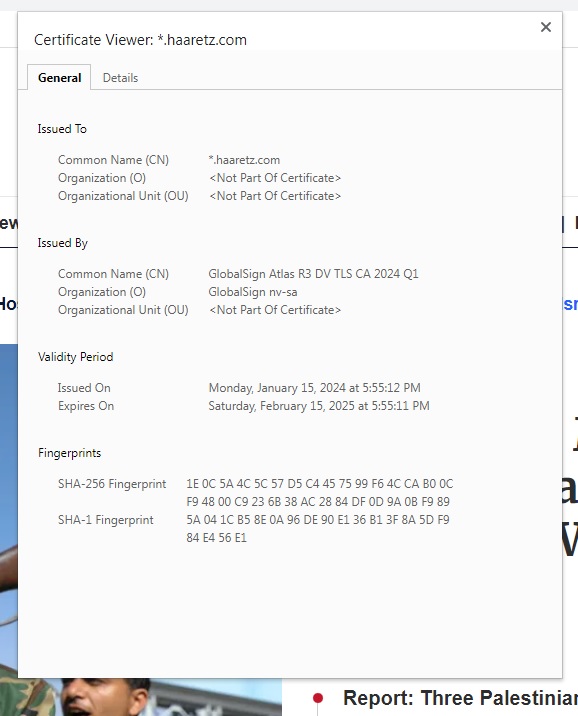Click the Issued By Organizational Unit (OU) label
The width and height of the screenshot is (578, 716).
point(123,310)
